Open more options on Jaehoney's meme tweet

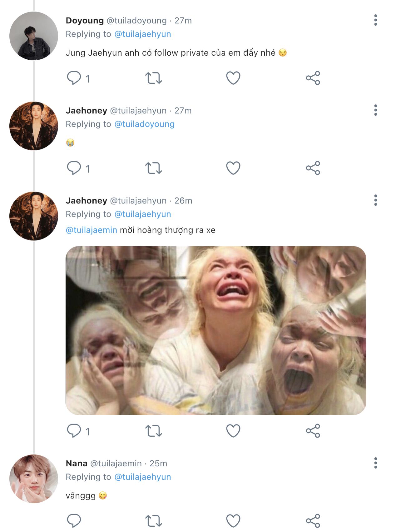(375, 200)
